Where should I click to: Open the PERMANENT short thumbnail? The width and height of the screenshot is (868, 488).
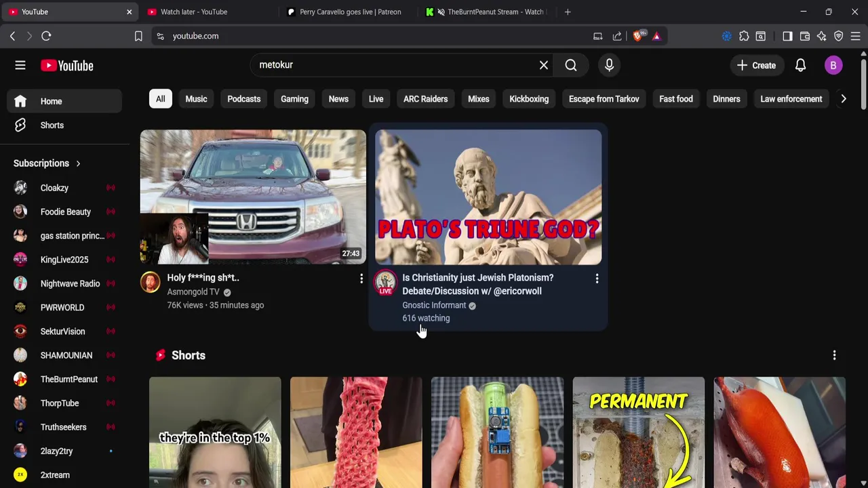click(x=638, y=432)
